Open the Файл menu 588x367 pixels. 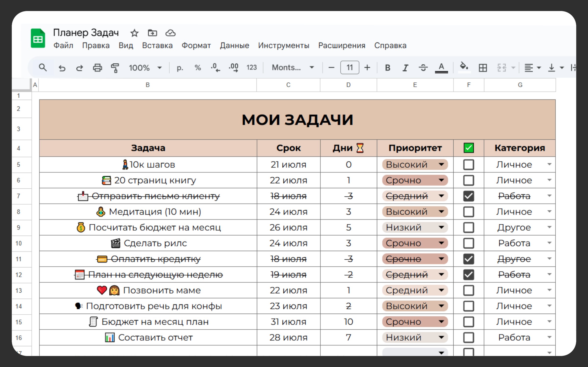(63, 46)
